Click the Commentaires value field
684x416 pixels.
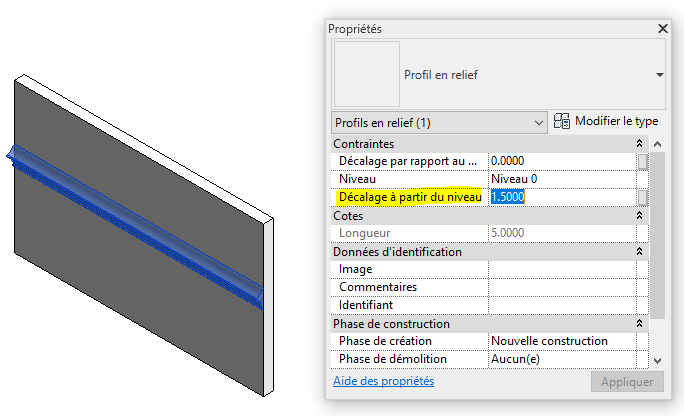pos(560,287)
